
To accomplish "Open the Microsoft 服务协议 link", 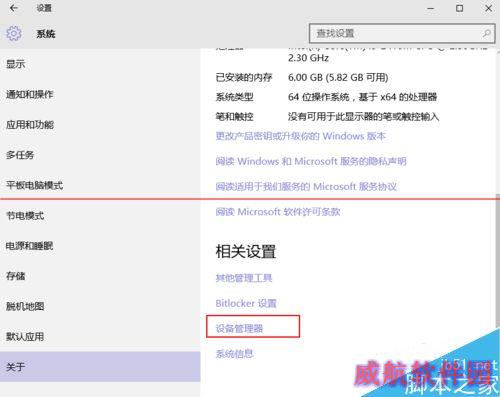I will pyautogui.click(x=306, y=186).
